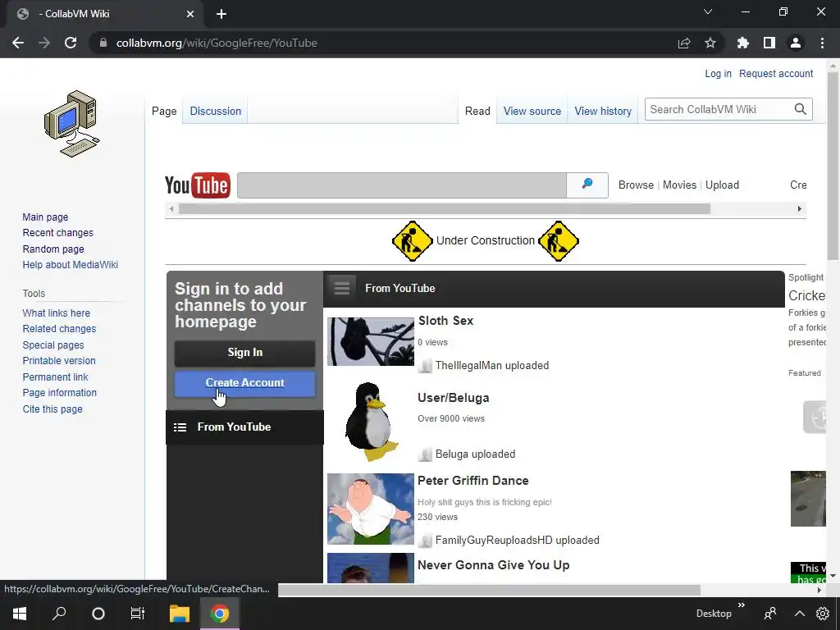Click the hamburger icon beside From YouTube header
840x630 pixels.
pos(342,288)
